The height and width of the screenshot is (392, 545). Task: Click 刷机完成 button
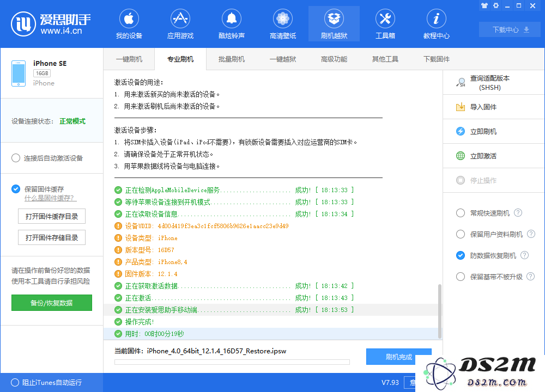coord(399,357)
